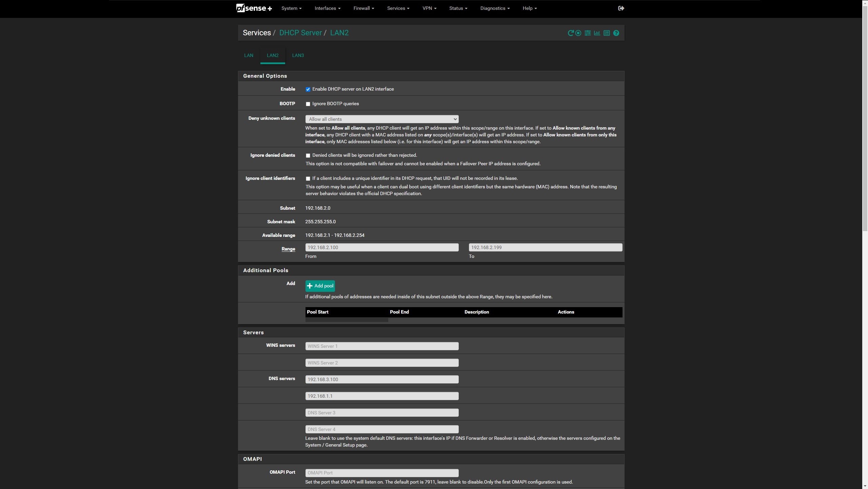Viewport: 868px width, 489px height.
Task: Expand the Firewall menu
Action: click(x=363, y=8)
